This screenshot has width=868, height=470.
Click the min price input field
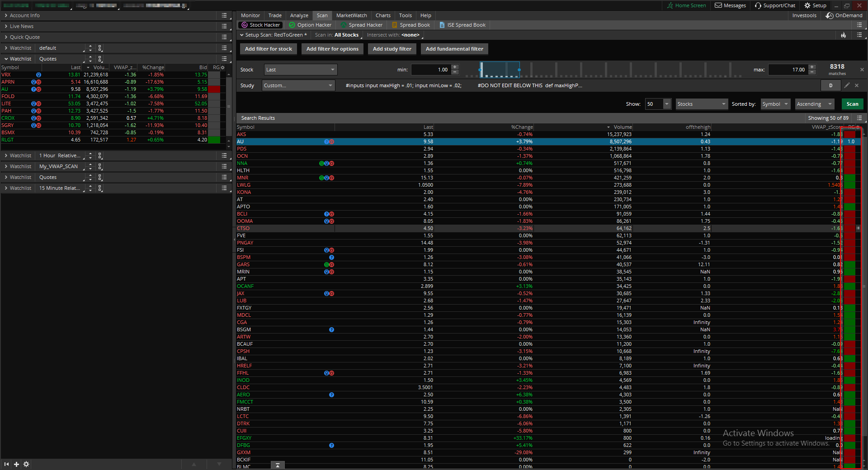431,70
